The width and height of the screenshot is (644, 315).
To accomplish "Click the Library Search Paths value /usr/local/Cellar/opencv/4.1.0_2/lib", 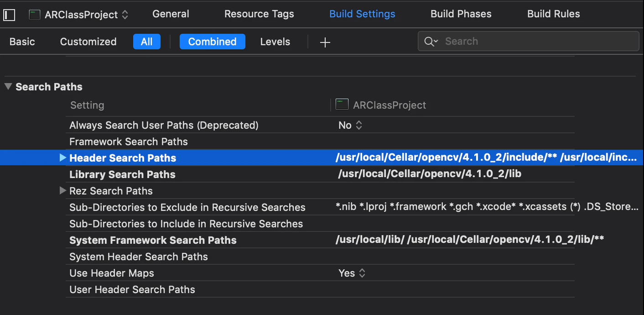I will coord(429,174).
